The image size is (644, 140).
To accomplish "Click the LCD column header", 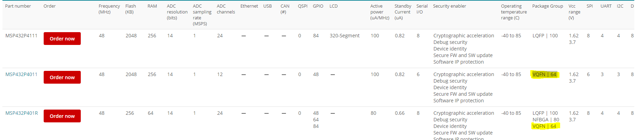I will [x=333, y=6].
